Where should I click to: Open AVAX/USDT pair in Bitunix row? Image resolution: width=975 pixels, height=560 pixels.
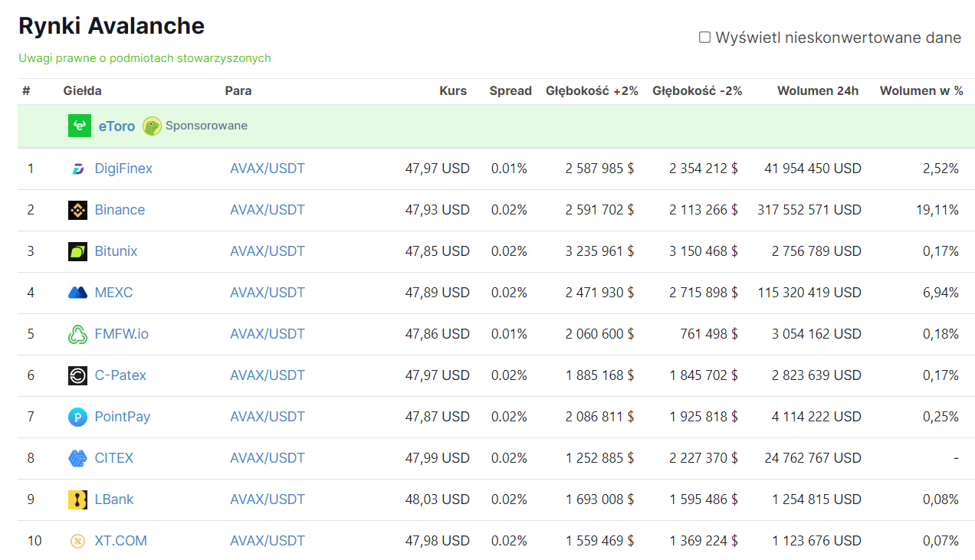[268, 251]
